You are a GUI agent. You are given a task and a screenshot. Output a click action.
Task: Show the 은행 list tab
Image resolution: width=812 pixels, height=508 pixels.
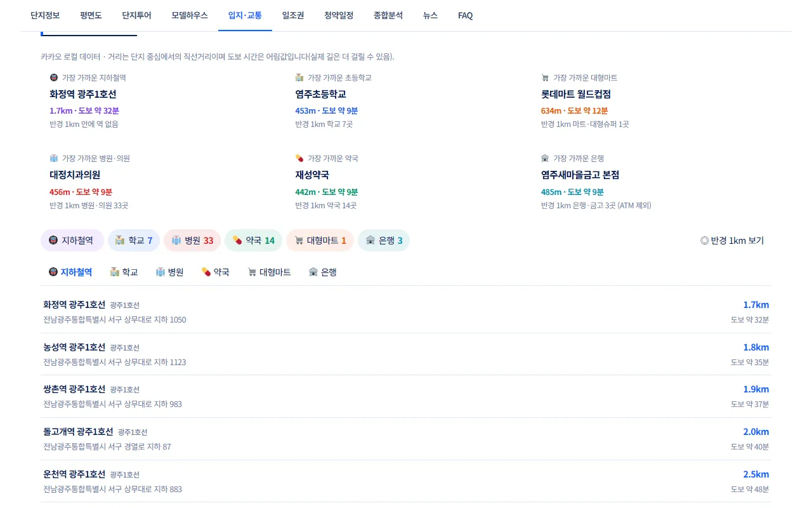[x=322, y=272]
